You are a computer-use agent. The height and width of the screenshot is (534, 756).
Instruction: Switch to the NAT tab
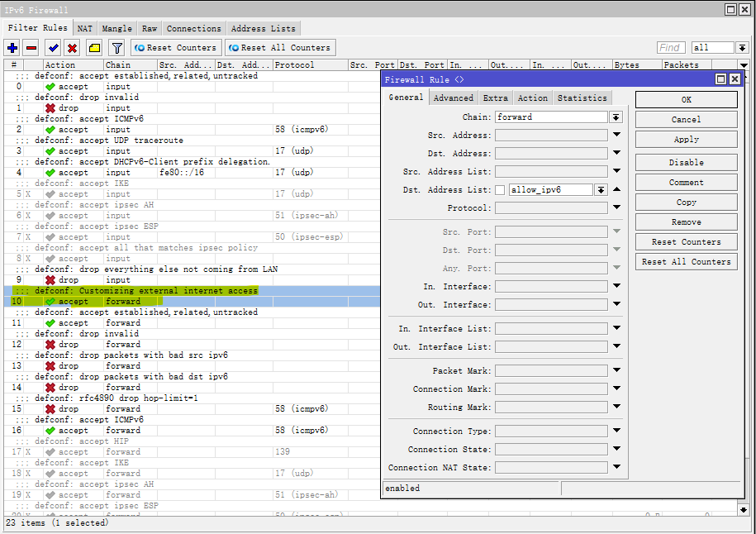[x=85, y=28]
